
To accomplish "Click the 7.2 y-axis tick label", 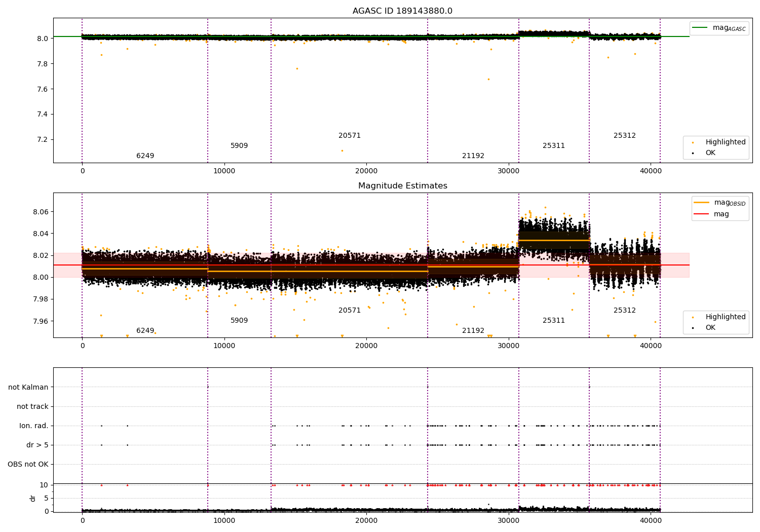I will coord(43,139).
